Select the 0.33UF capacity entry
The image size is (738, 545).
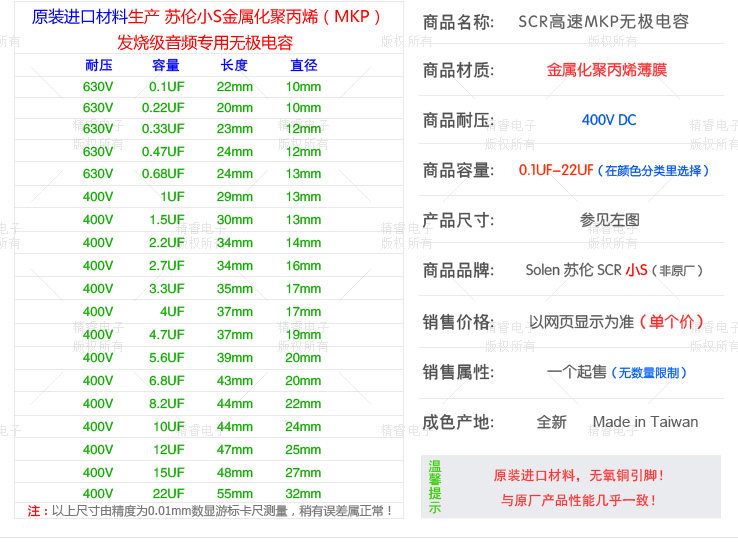[x=163, y=129]
